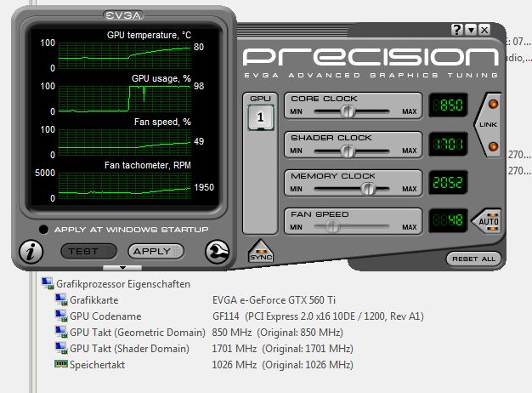Click the Grafikprozessor Eigenschaften monitor icon

click(48, 283)
